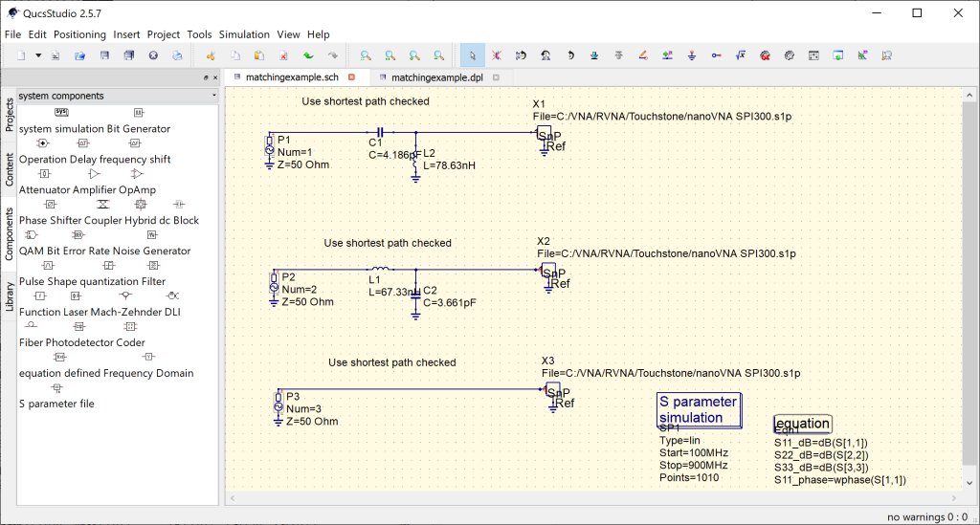Insert a ground symbol from toolbar
This screenshot has width=980, height=525.
[x=692, y=55]
